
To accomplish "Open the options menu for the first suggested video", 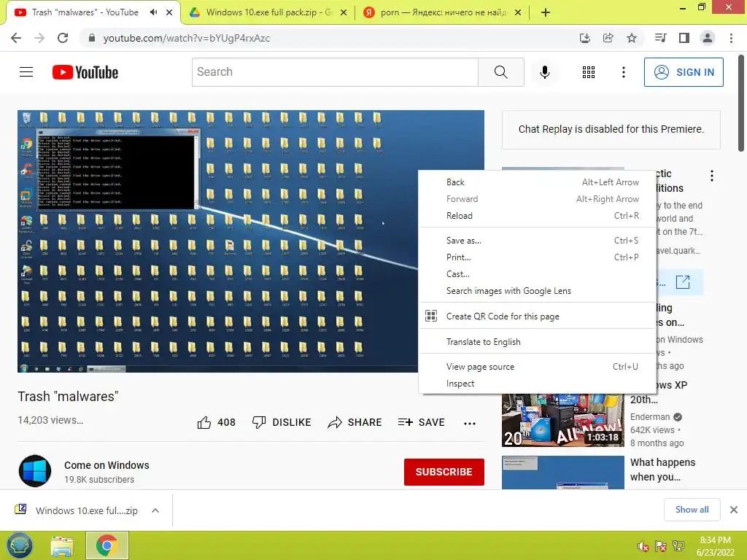I will click(712, 176).
